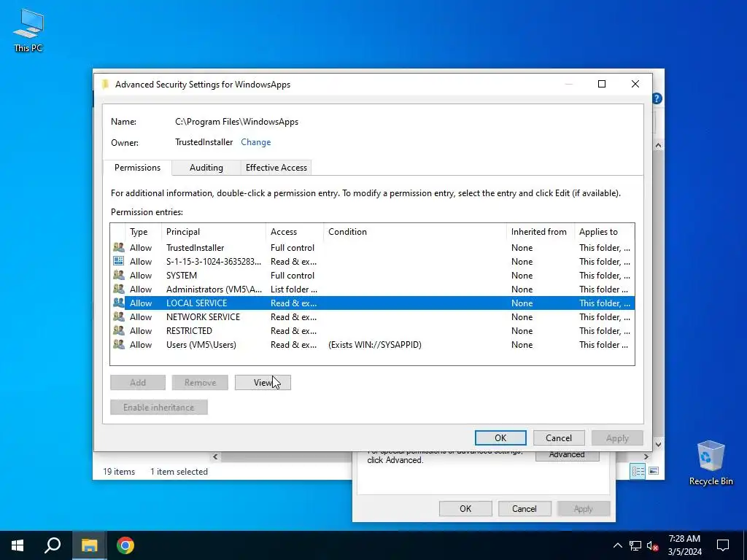747x560 pixels.
Task: Switch to the Auditing tab
Action: 206,168
